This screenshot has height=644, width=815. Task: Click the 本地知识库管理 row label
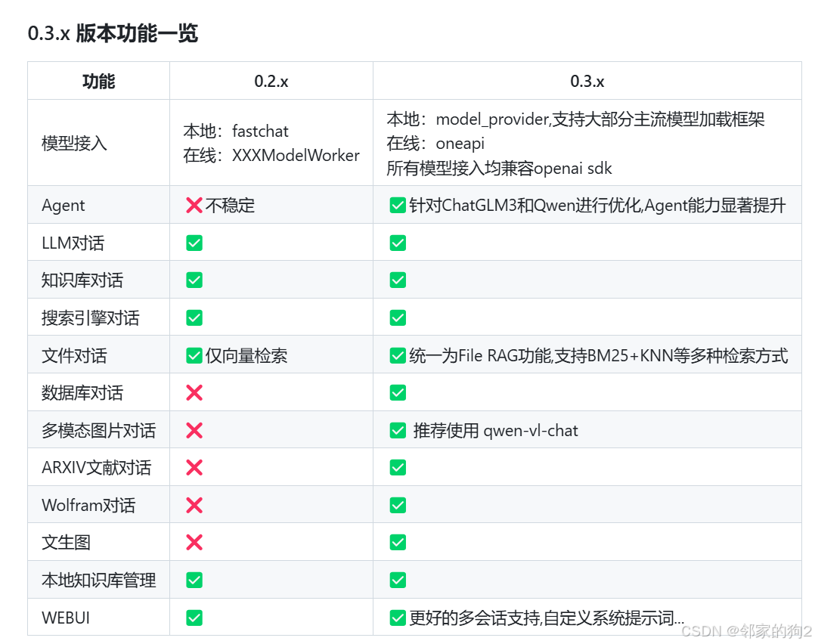tap(99, 580)
